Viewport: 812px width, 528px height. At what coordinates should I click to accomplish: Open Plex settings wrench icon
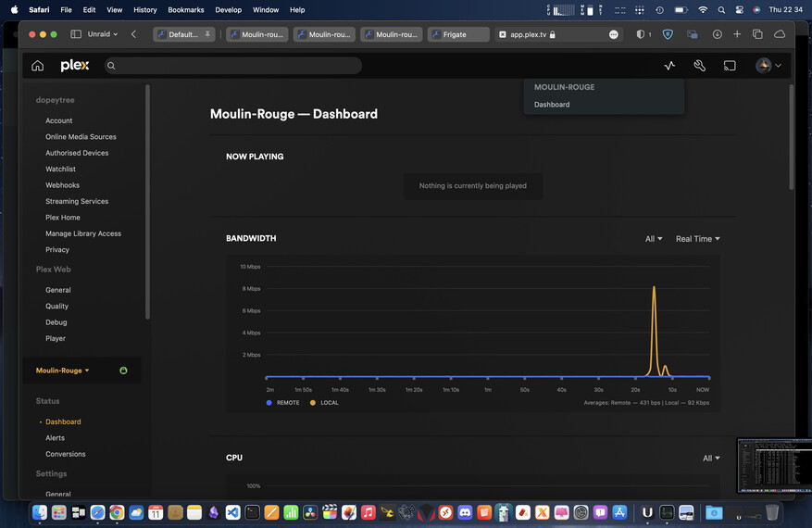[x=700, y=66]
